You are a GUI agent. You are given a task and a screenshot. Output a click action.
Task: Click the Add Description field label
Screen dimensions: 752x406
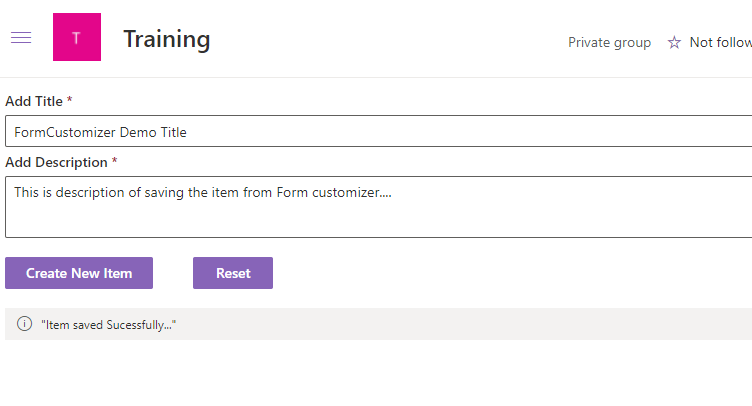click(56, 162)
